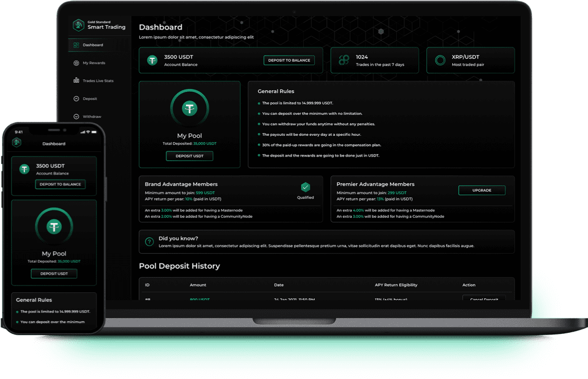The width and height of the screenshot is (588, 379).
Task: Click the Trades Live Stats bar-chart icon
Action: coord(76,80)
